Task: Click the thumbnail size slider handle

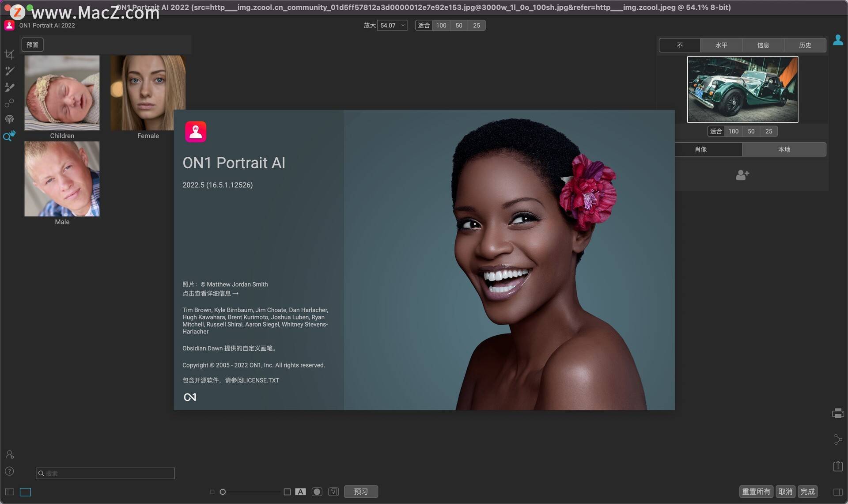Action: 223,492
